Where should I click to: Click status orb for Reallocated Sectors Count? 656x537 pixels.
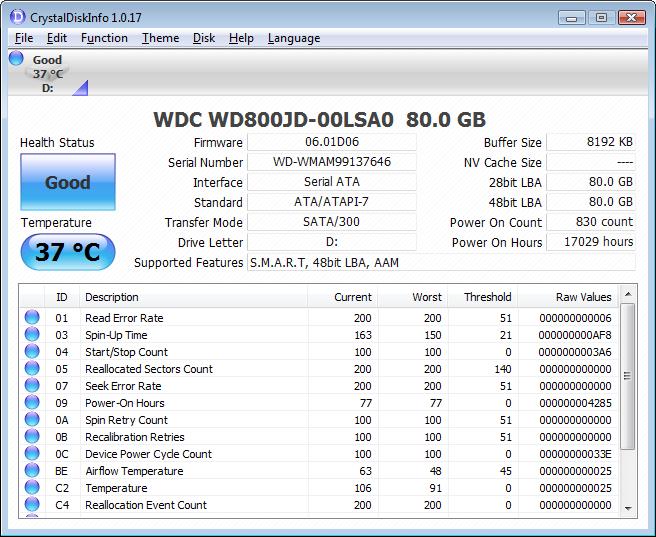pyautogui.click(x=32, y=368)
